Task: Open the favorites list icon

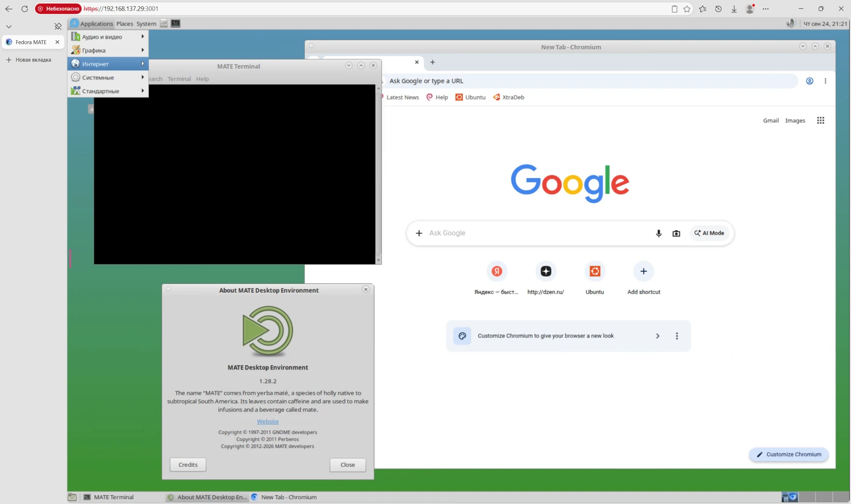Action: [703, 8]
